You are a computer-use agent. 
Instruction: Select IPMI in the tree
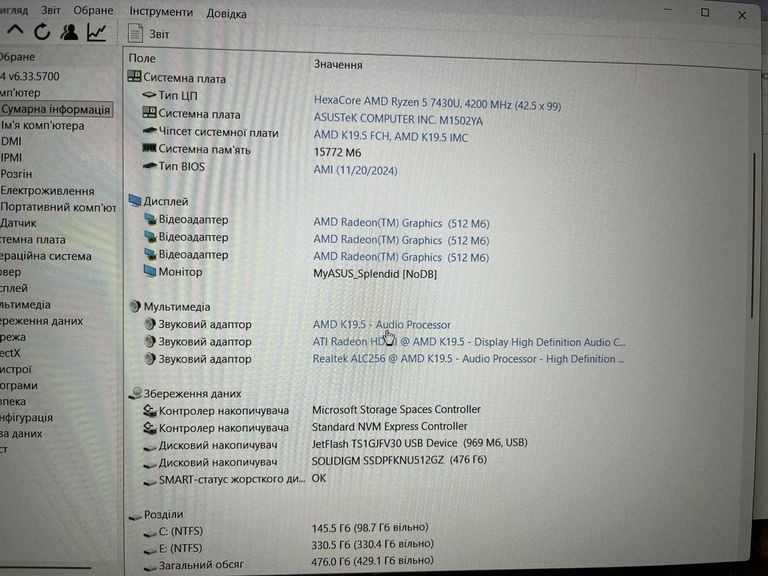tap(11, 157)
